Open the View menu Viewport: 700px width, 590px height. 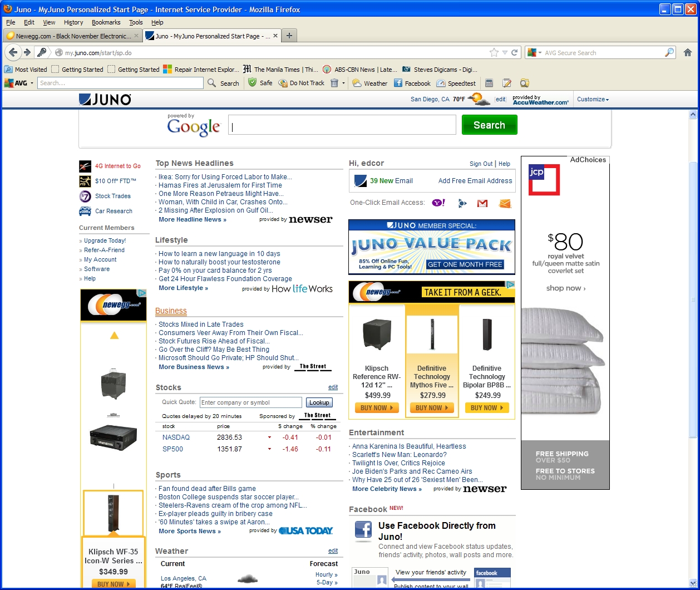pos(49,22)
